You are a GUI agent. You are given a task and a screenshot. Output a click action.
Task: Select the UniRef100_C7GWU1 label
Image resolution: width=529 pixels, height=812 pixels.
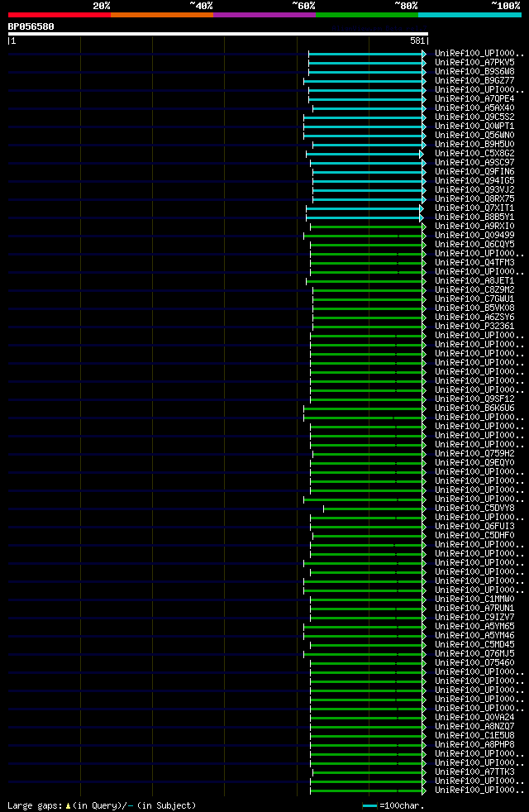point(474,299)
